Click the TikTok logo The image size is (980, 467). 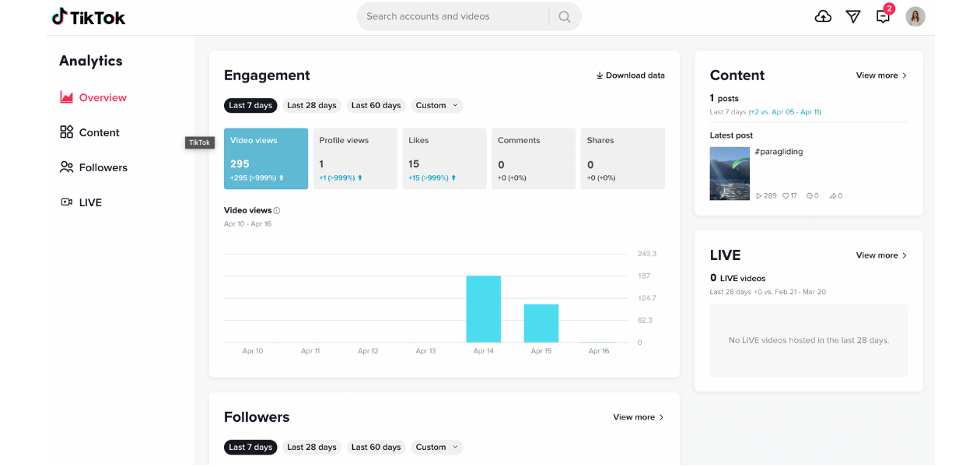point(88,16)
